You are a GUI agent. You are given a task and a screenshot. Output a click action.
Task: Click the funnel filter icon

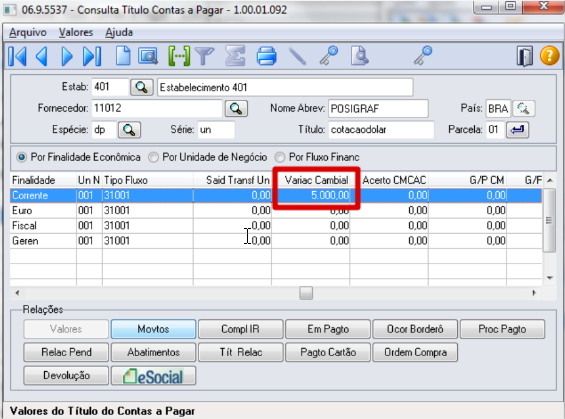205,56
